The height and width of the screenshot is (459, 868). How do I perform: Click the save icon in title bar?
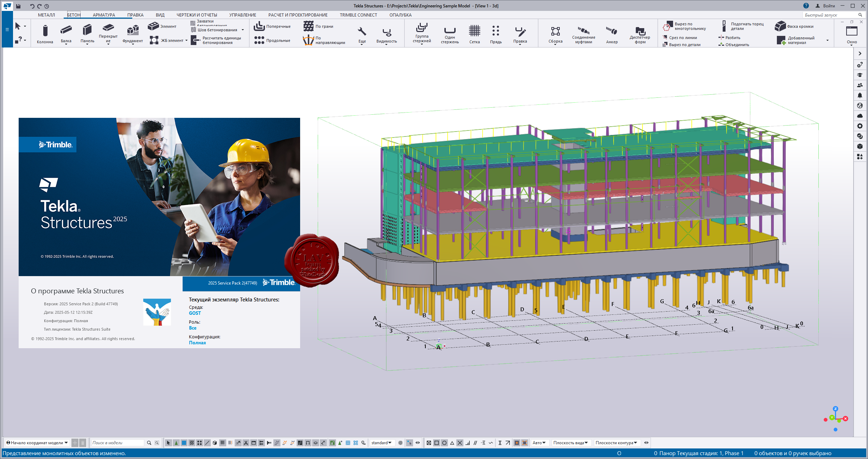pyautogui.click(x=18, y=6)
